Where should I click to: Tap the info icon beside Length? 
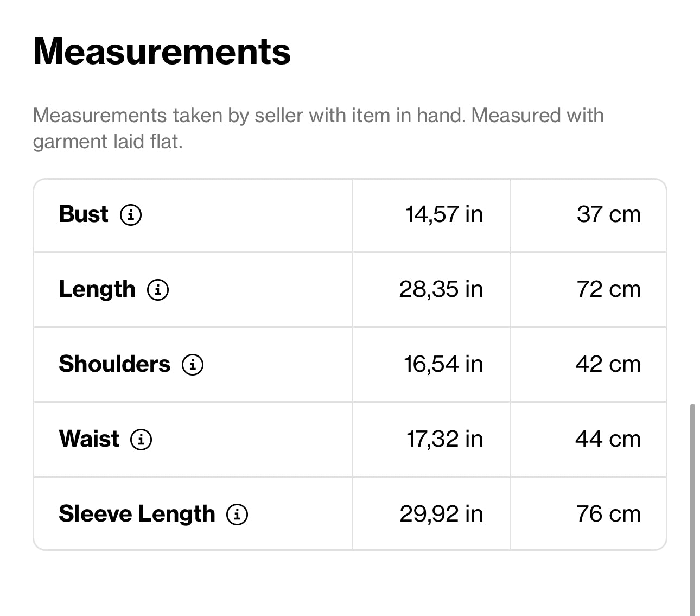click(158, 290)
